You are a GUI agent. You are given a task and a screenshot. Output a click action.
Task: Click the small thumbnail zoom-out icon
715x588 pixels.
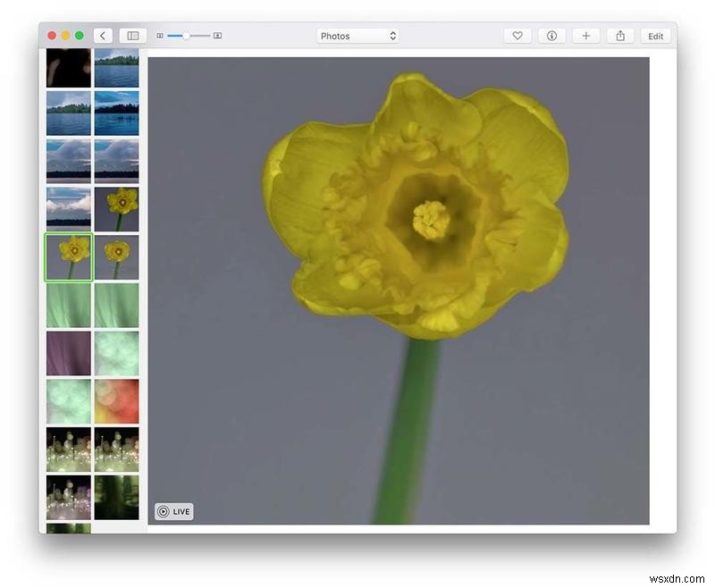(x=158, y=36)
